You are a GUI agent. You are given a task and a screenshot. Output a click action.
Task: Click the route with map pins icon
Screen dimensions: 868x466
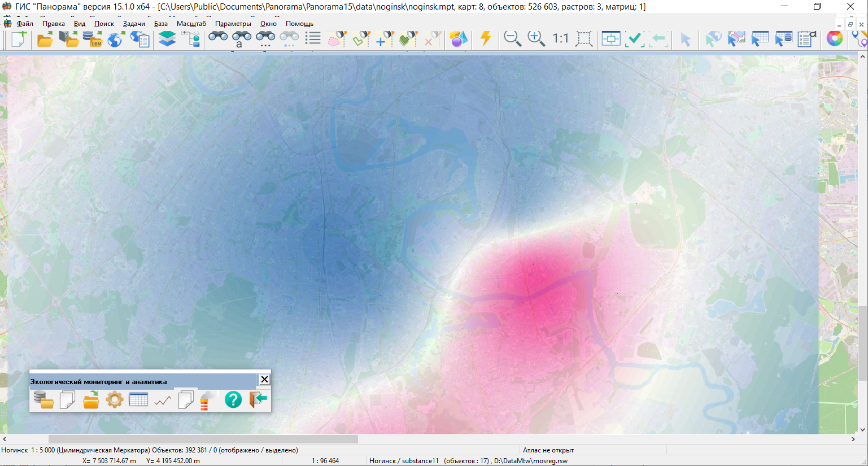[x=859, y=39]
